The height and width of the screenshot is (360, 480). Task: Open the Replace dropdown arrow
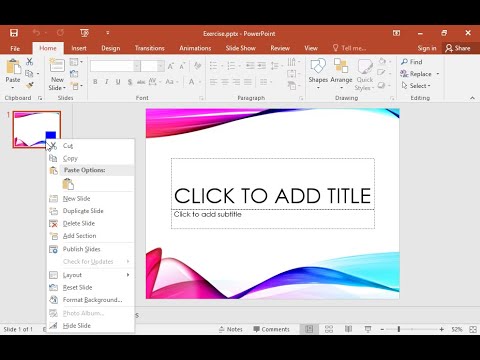tap(438, 74)
